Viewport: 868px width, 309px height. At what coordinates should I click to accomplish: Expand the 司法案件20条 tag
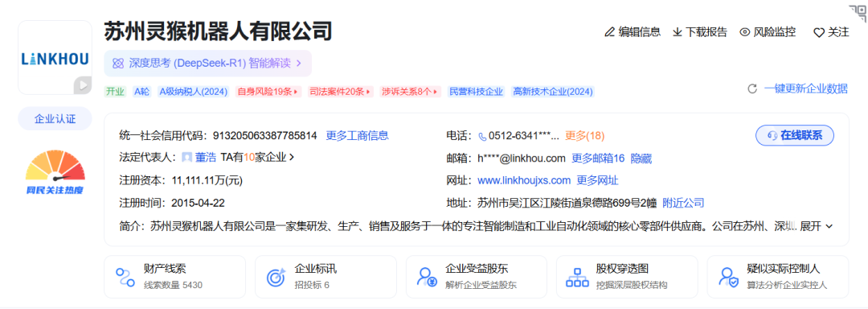coord(341,92)
